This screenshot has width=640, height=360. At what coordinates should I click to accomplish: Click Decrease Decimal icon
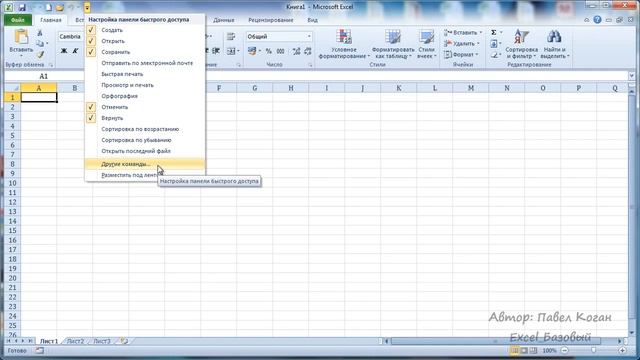click(x=308, y=51)
